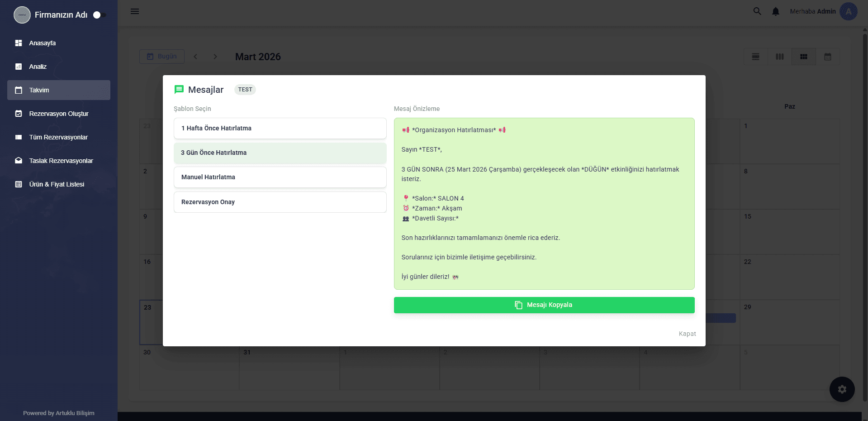
Task: Open the calendar date picker view icon
Action: click(828, 57)
